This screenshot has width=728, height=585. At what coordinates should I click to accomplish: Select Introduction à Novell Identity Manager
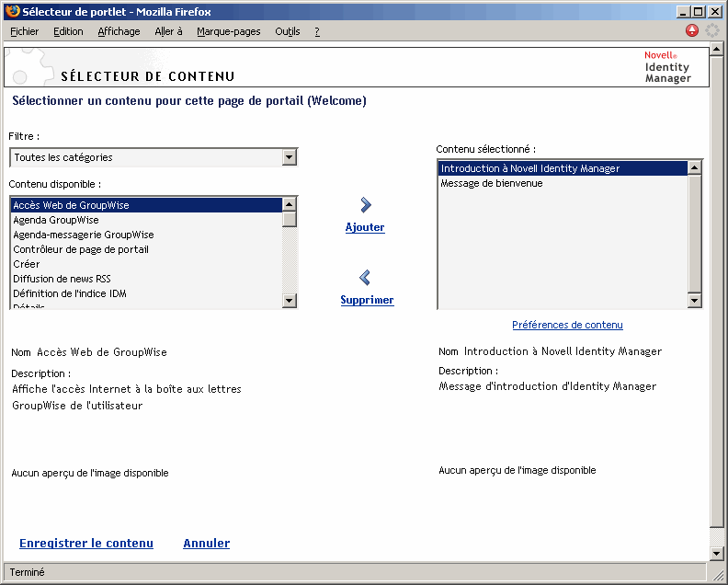click(563, 168)
